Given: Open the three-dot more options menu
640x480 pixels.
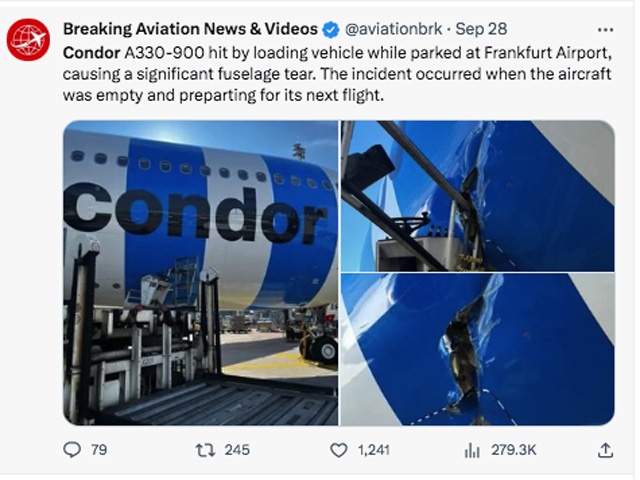Looking at the screenshot, I should pos(605,28).
